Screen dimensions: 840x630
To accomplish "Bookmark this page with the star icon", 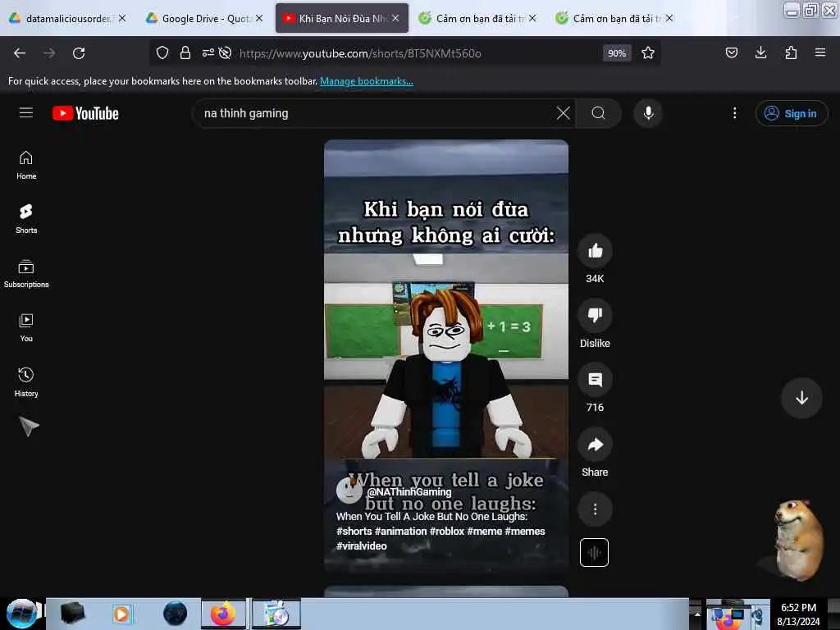I will click(x=648, y=52).
